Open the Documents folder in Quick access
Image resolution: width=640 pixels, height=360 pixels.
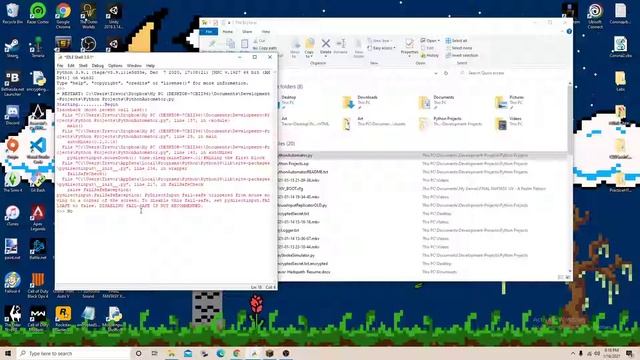(437, 101)
